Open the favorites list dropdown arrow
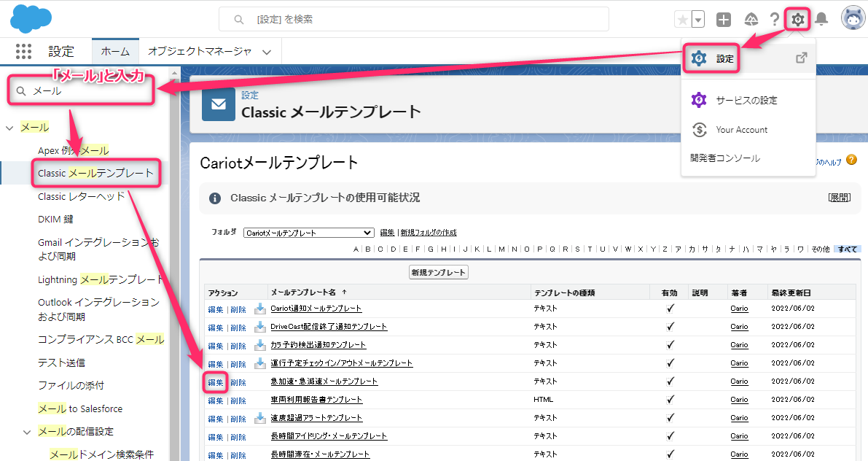Image resolution: width=868 pixels, height=461 pixels. click(698, 20)
